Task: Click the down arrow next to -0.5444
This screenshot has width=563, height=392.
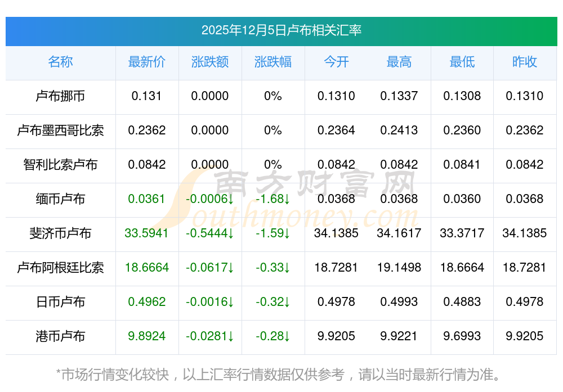Action: 231,233
